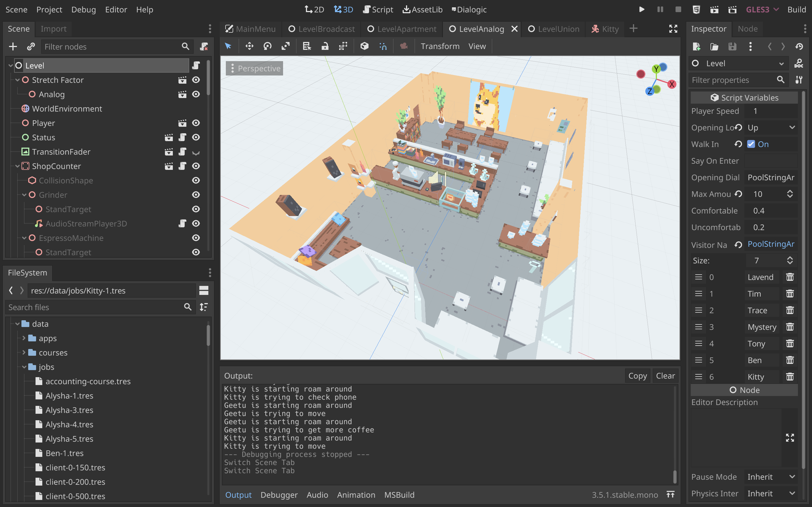Toggle visibility of Grinder node

(196, 195)
